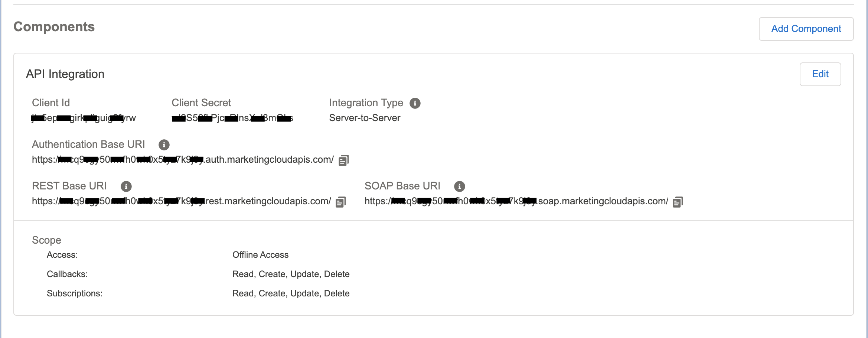Click the API Integration card title

65,74
